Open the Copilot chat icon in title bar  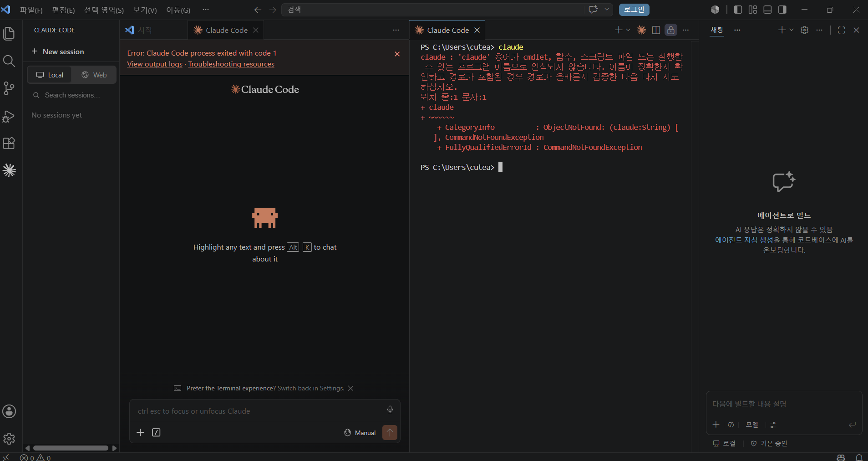point(593,10)
